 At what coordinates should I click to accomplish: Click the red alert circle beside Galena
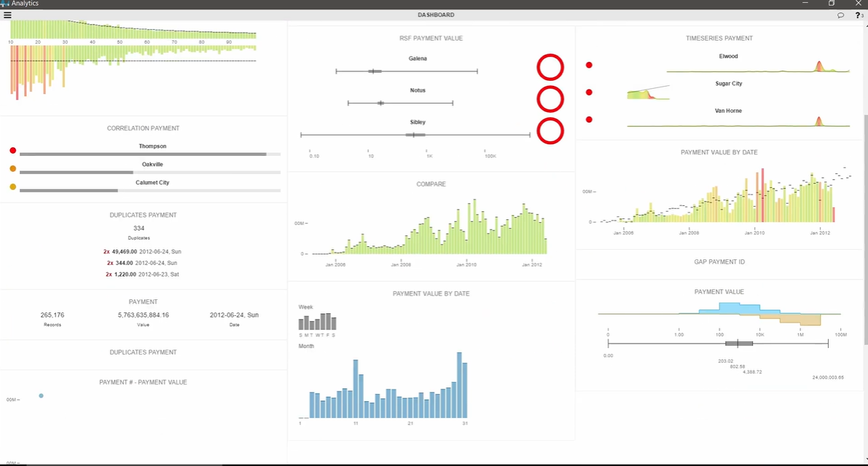pos(550,66)
